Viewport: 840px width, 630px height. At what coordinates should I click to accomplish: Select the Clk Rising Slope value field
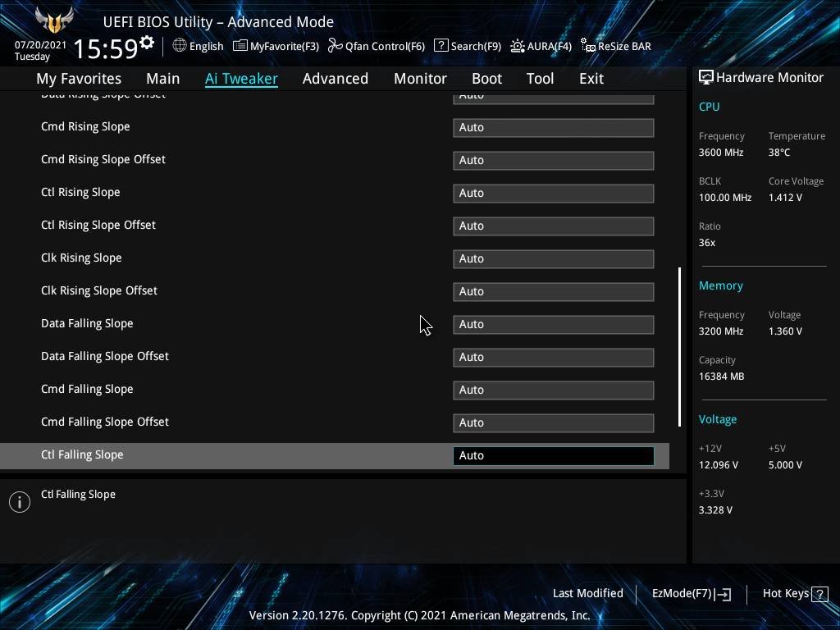553,259
